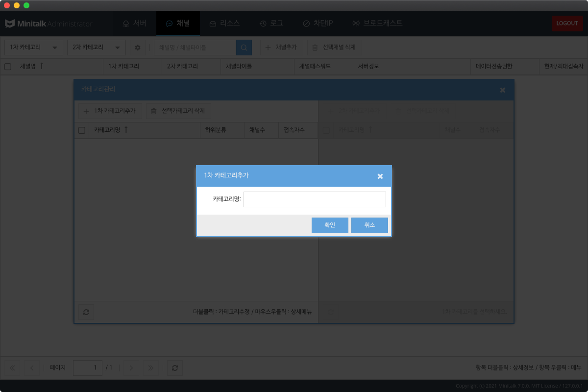Click the 데이터전송권한 column header
Viewport: 588px width, 392px height.
pyautogui.click(x=505, y=67)
